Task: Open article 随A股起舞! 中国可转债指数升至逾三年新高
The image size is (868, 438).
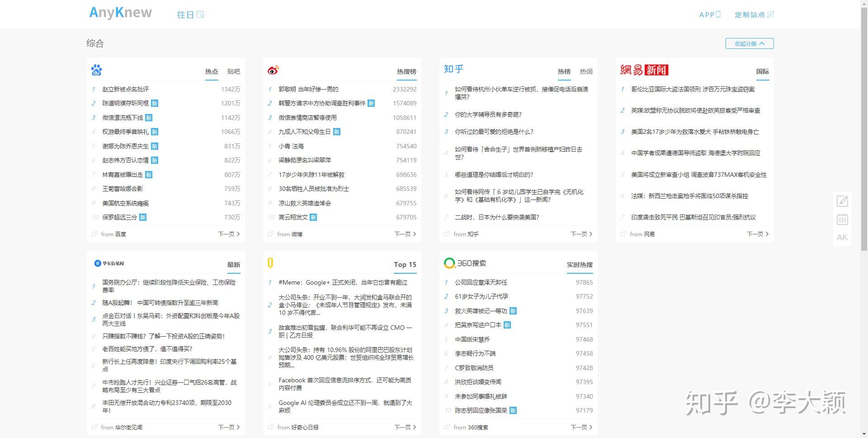Action: (160, 303)
